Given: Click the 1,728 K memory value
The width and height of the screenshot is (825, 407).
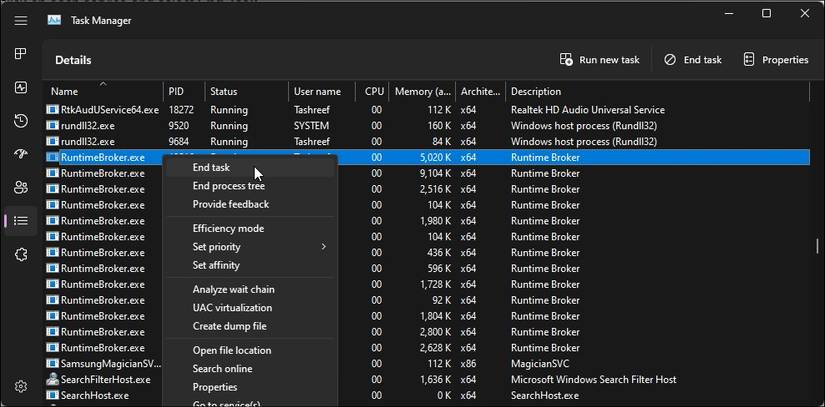Looking at the screenshot, I should click(x=435, y=284).
